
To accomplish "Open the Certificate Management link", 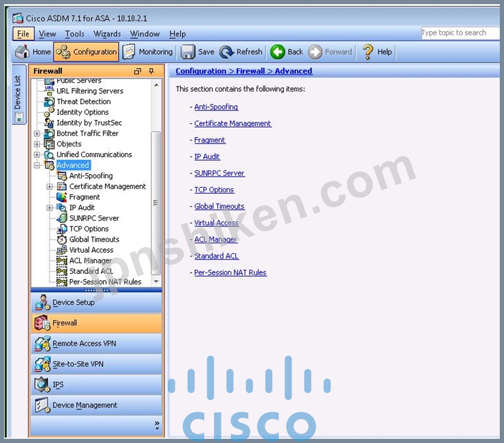I will [x=233, y=123].
